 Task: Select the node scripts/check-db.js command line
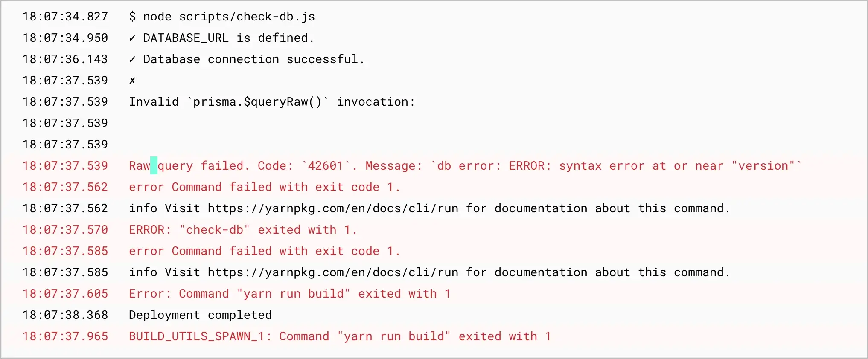point(222,17)
